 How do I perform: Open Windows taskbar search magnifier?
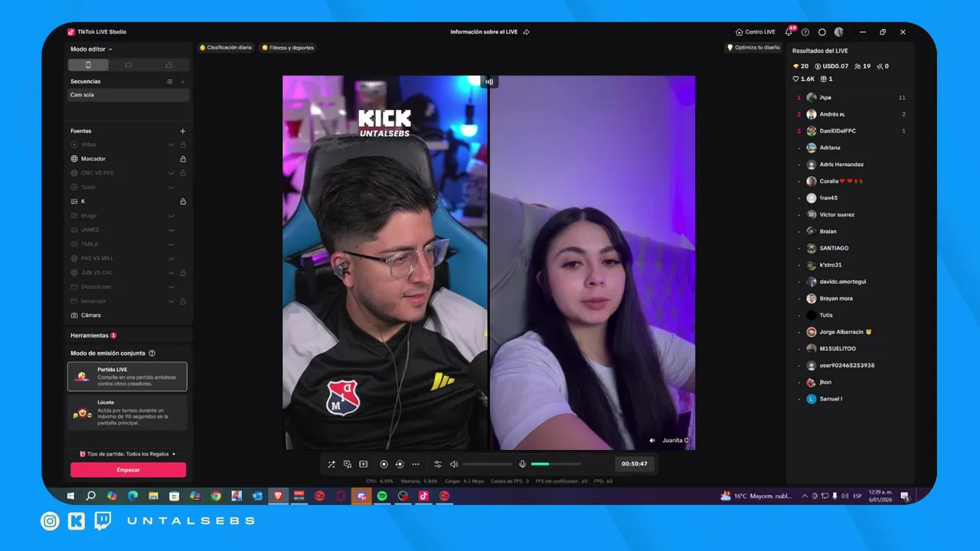91,496
